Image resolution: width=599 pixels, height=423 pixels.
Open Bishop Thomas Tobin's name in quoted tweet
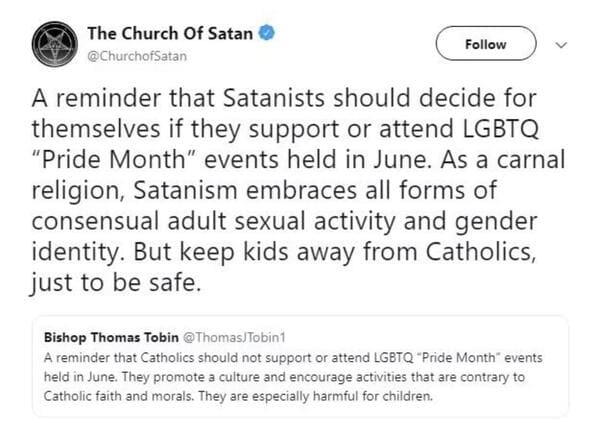click(111, 337)
